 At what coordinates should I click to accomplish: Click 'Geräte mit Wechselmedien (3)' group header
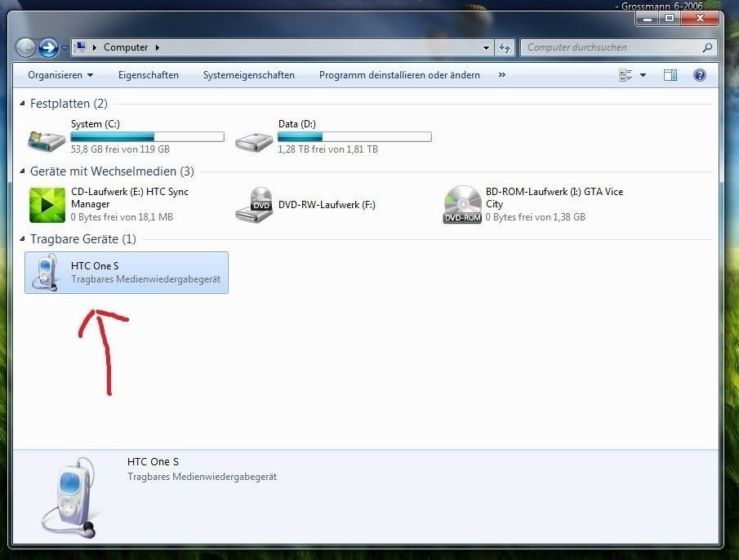point(112,171)
